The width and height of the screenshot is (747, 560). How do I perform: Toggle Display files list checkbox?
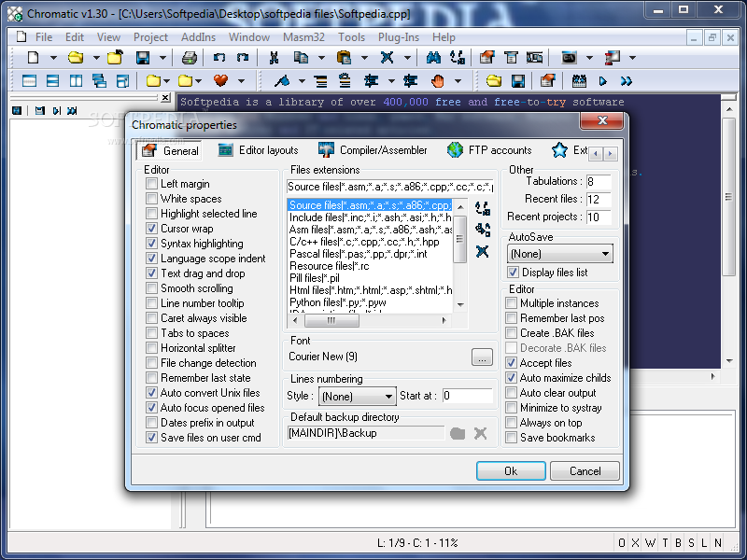coord(513,273)
